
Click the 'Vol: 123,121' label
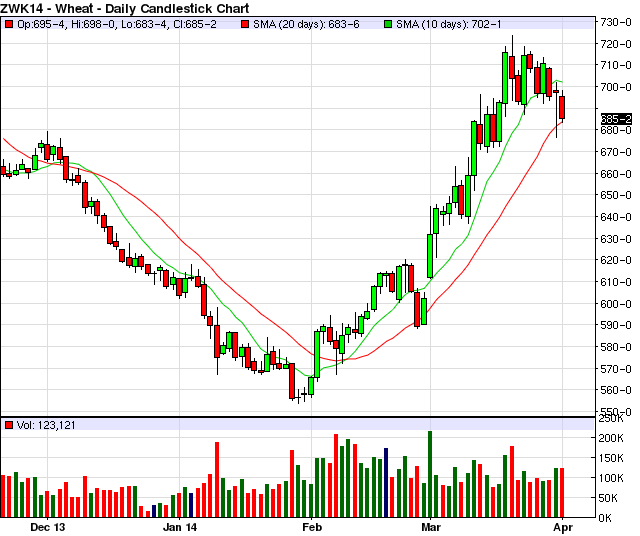[46, 425]
